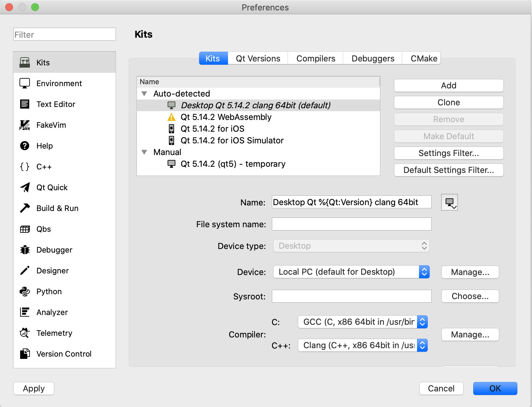Click the phone icon of Qt 5.14.2 for iOS
This screenshot has height=407, width=532.
171,129
